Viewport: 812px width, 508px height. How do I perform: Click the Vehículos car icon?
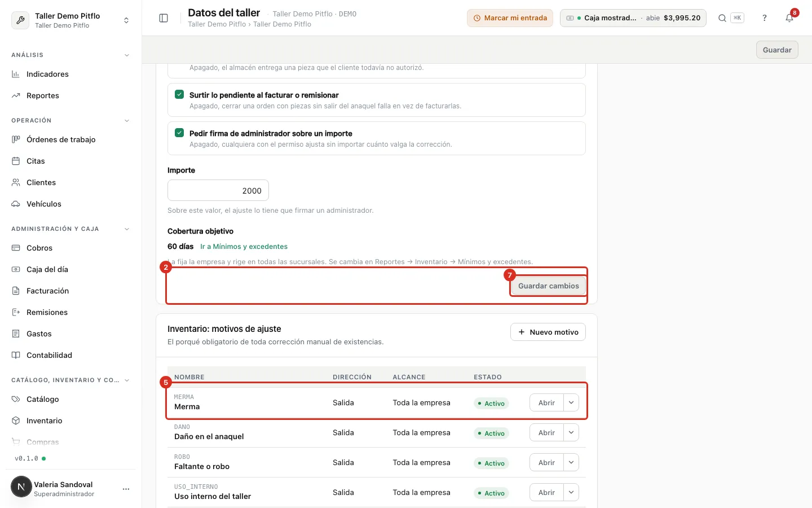16,204
